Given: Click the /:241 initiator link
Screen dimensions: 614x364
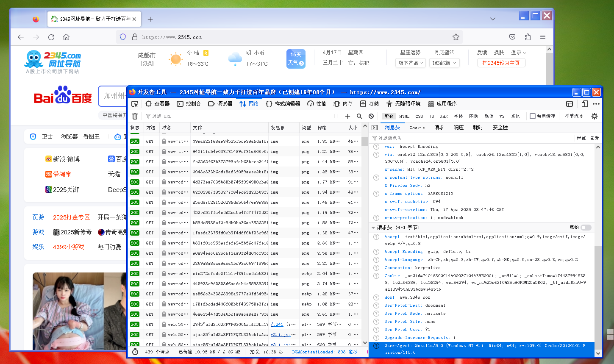Looking at the screenshot, I should pyautogui.click(x=277, y=325).
